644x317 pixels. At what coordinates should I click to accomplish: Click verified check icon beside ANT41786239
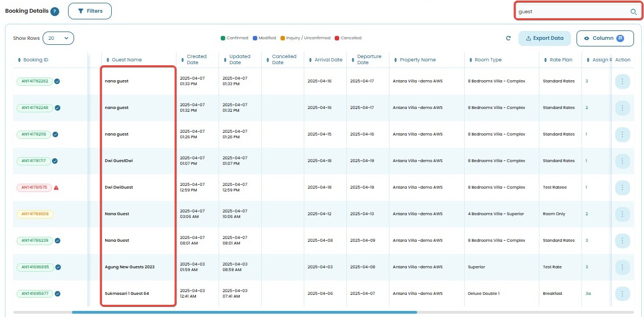(x=58, y=241)
